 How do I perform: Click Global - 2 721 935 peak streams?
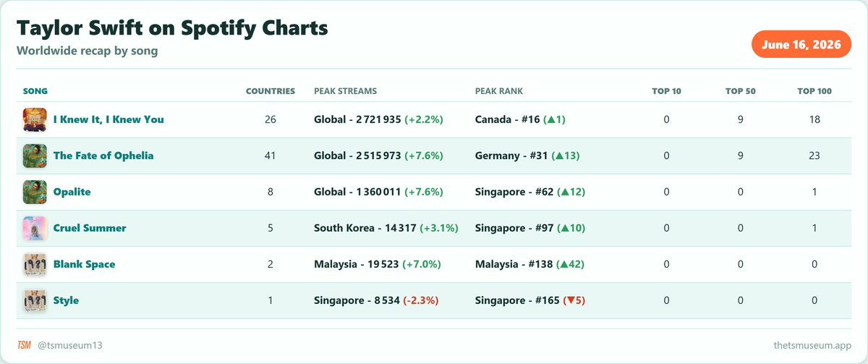[378, 119]
